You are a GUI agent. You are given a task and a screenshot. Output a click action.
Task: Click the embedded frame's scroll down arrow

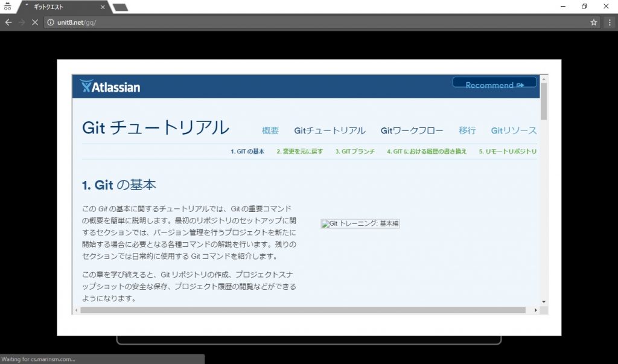(x=544, y=301)
